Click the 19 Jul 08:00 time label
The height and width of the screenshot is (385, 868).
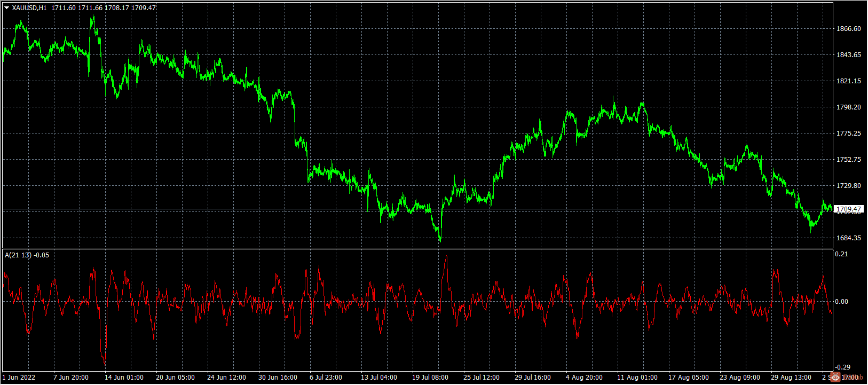[x=430, y=378]
